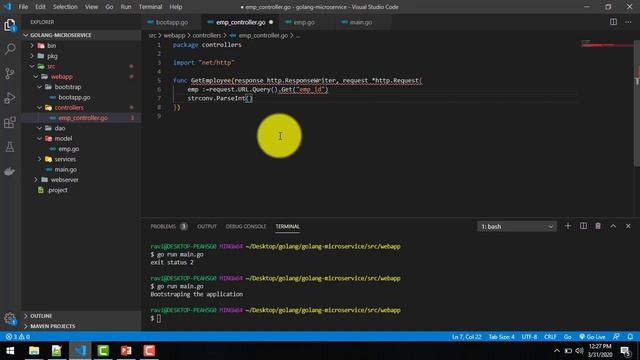This screenshot has height=360, width=640.
Task: Open the Manage settings gear
Action: [10, 318]
